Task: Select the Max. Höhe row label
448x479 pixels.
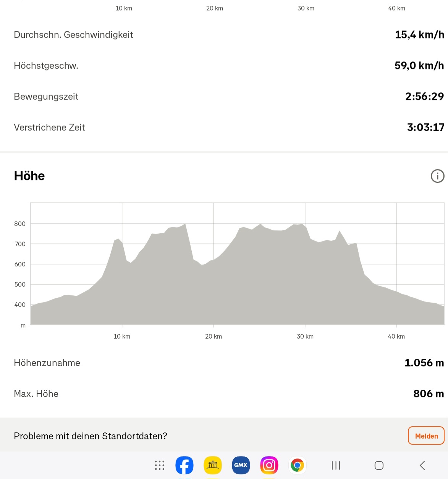Action: click(x=36, y=394)
